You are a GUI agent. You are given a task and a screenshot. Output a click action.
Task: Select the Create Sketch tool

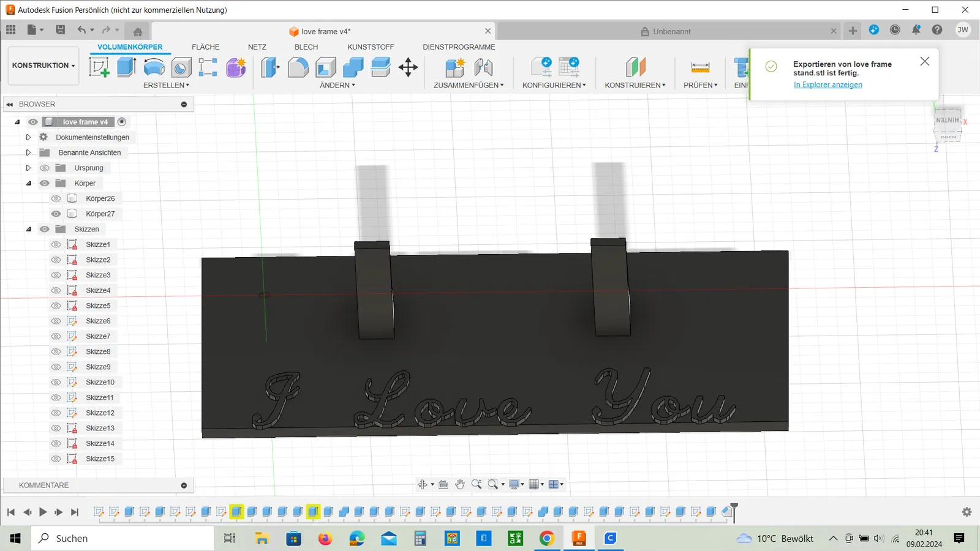[99, 67]
